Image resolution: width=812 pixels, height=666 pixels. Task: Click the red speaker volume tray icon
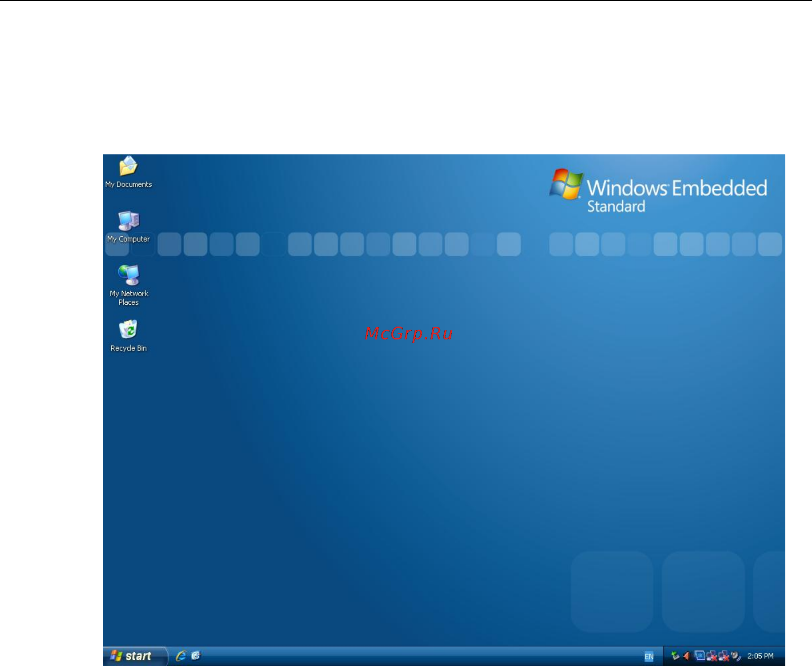coord(687,656)
